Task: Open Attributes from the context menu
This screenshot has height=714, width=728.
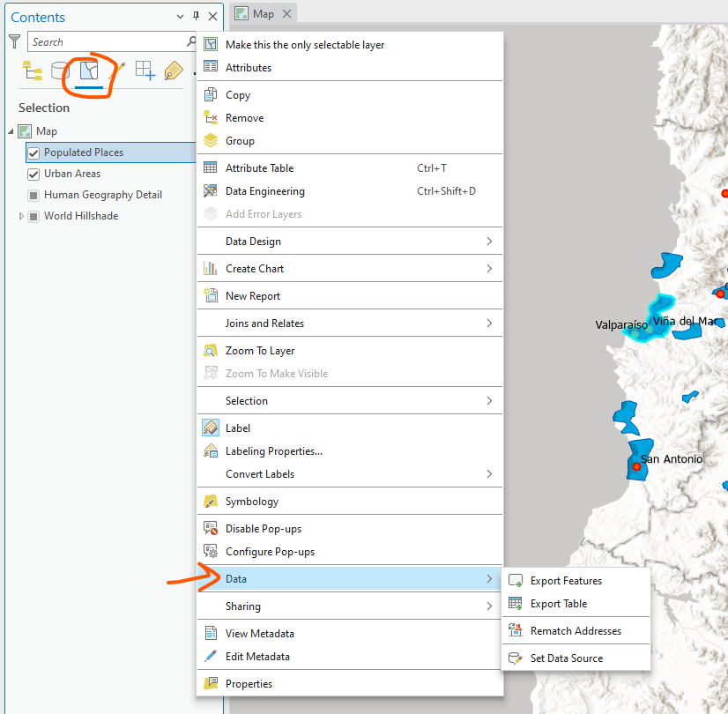Action: pos(350,67)
